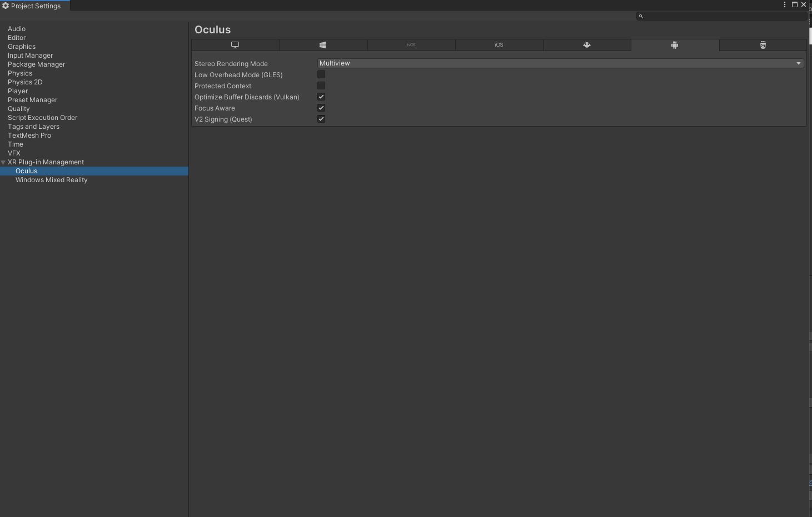The width and height of the screenshot is (812, 517).
Task: Open the Stereo Rendering Mode dropdown
Action: [x=560, y=63]
